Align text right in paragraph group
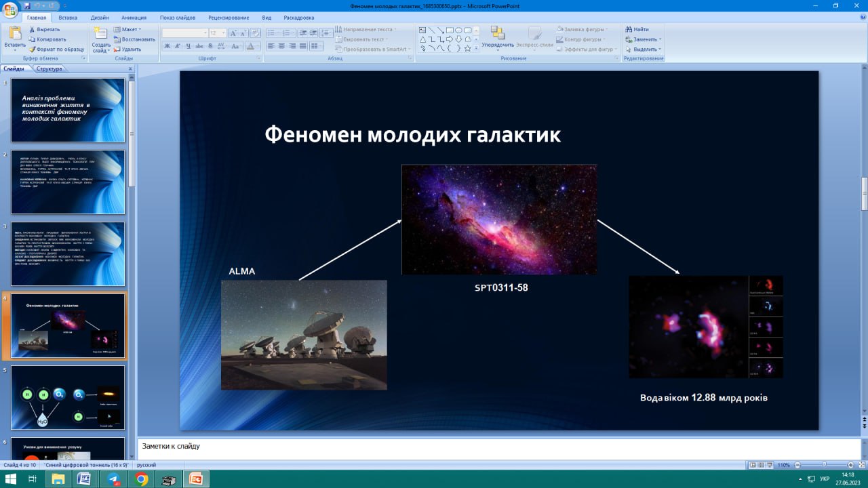Screen dimensions: 868x488 click(x=293, y=46)
